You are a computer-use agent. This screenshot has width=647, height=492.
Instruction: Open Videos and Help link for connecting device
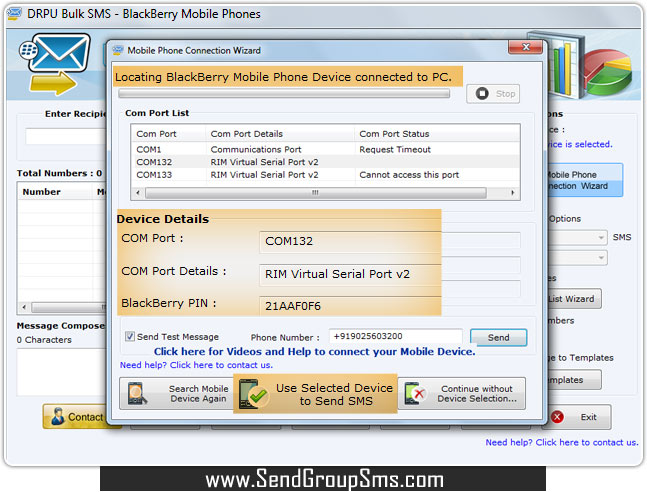tap(314, 352)
